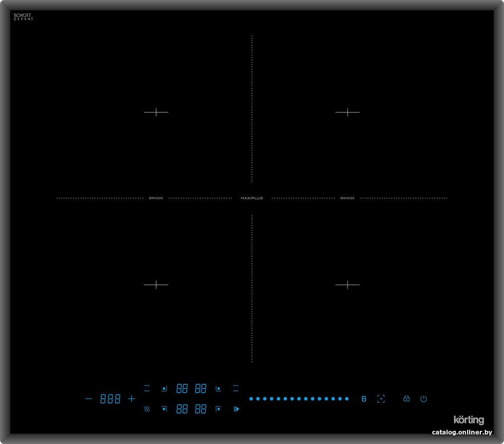Image resolution: width=504 pixels, height=444 pixels.
Task: Tap the last dot of the power slider
Action: click(x=347, y=399)
